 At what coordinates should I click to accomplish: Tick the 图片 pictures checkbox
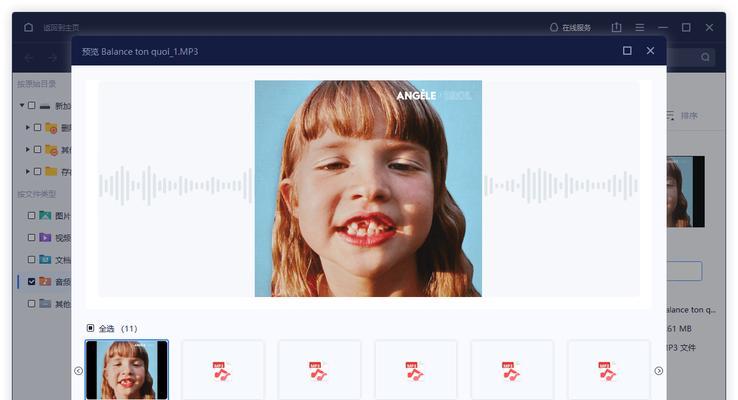[32, 216]
